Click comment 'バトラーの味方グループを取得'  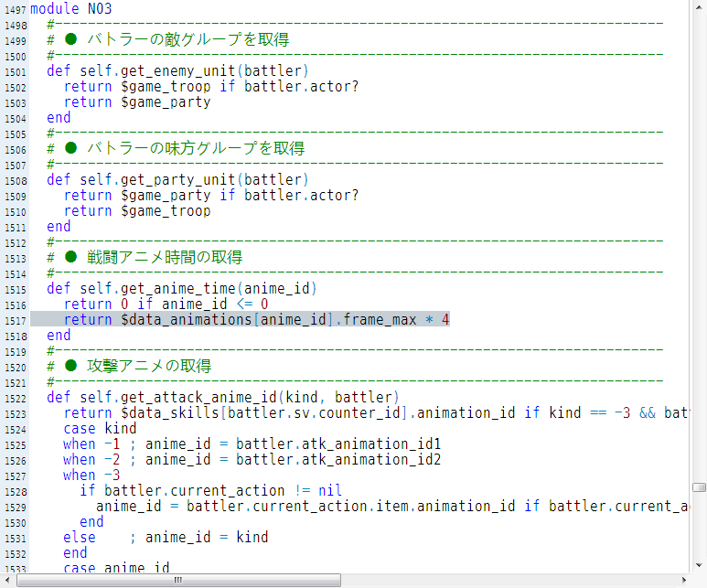[196, 148]
